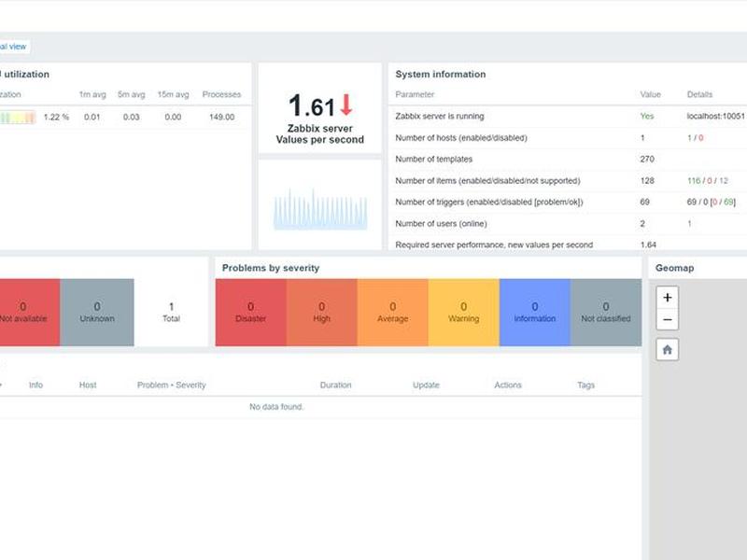The height and width of the screenshot is (560, 747).
Task: Open the Warning severity tile
Action: point(463,313)
